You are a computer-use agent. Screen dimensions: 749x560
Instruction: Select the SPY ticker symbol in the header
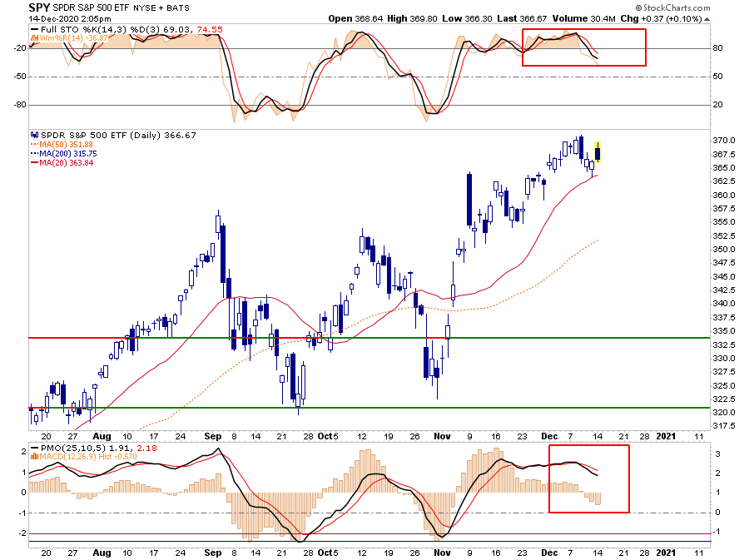coord(39,7)
